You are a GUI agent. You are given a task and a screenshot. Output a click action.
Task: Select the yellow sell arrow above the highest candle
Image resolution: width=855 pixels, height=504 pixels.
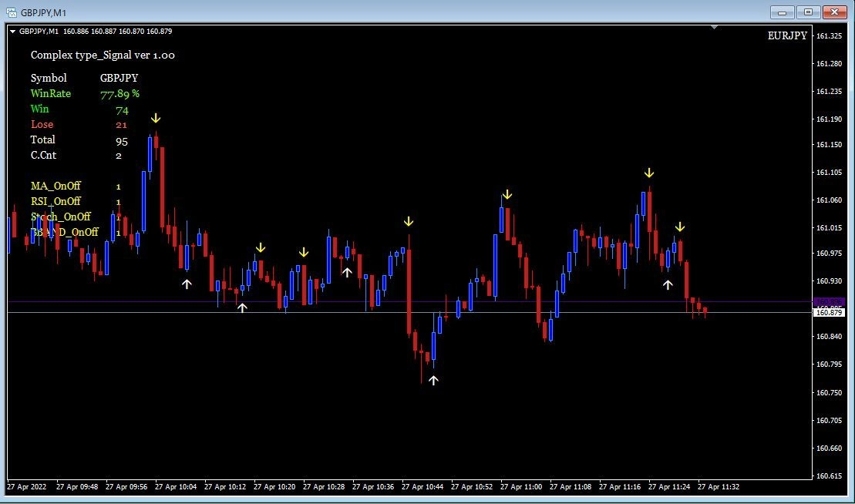tap(156, 118)
